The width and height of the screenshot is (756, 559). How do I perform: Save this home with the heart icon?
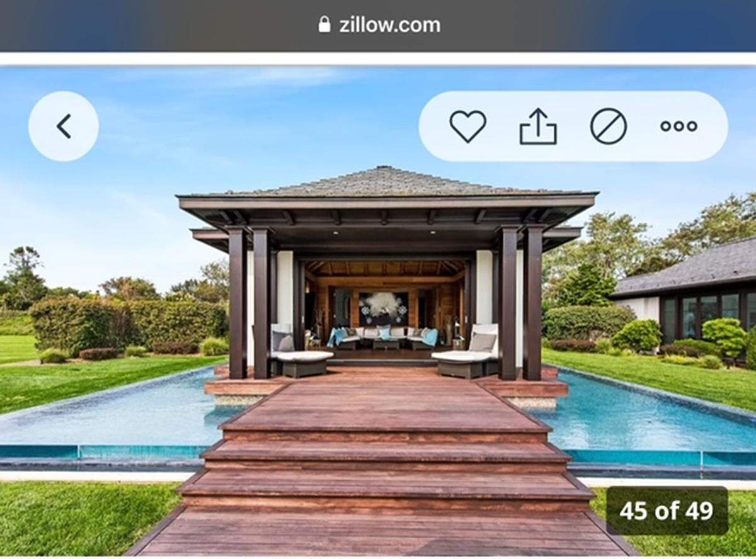pos(467,127)
